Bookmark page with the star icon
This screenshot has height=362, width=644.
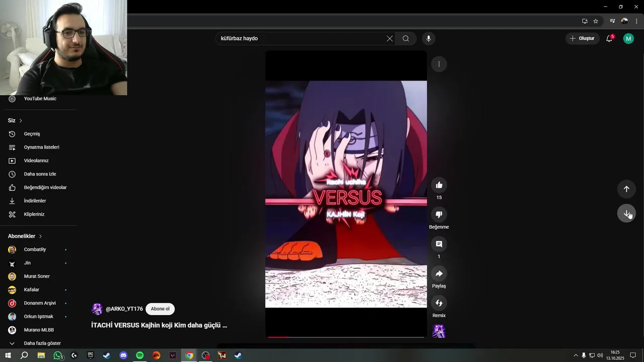596,21
